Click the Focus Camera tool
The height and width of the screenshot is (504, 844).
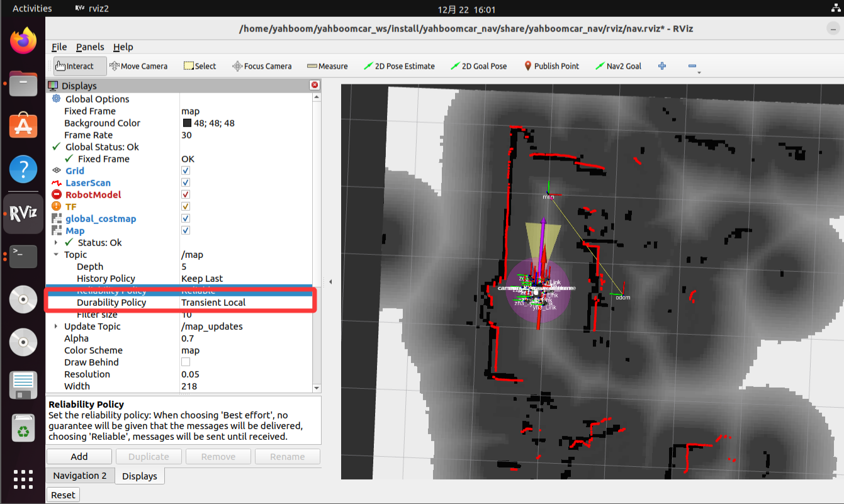click(262, 66)
